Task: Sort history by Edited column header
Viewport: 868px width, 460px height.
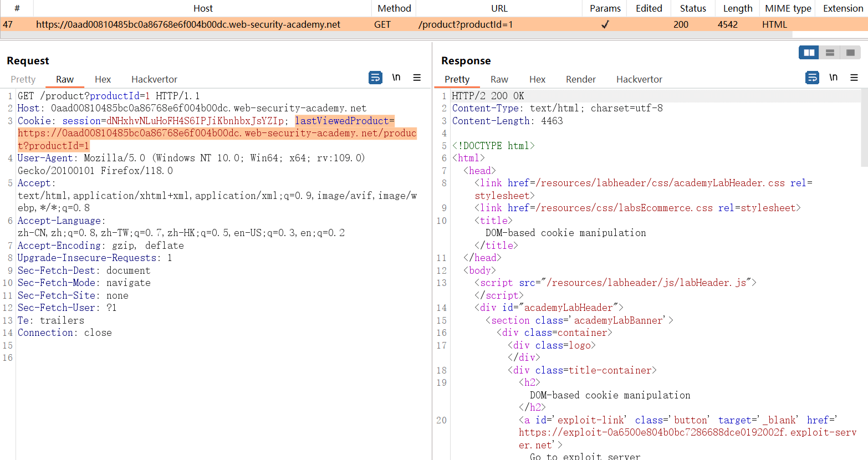Action: pos(649,8)
